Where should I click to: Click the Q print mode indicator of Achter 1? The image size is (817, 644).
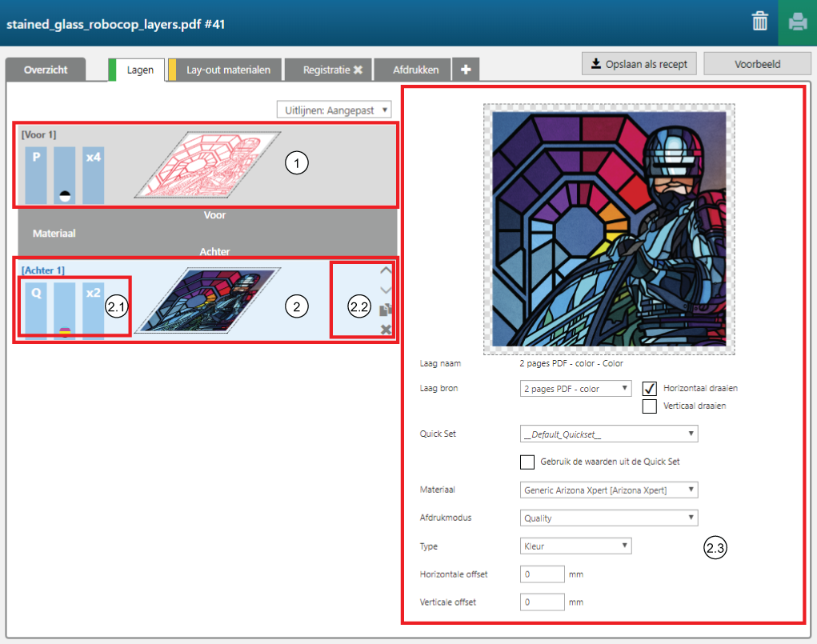36,311
